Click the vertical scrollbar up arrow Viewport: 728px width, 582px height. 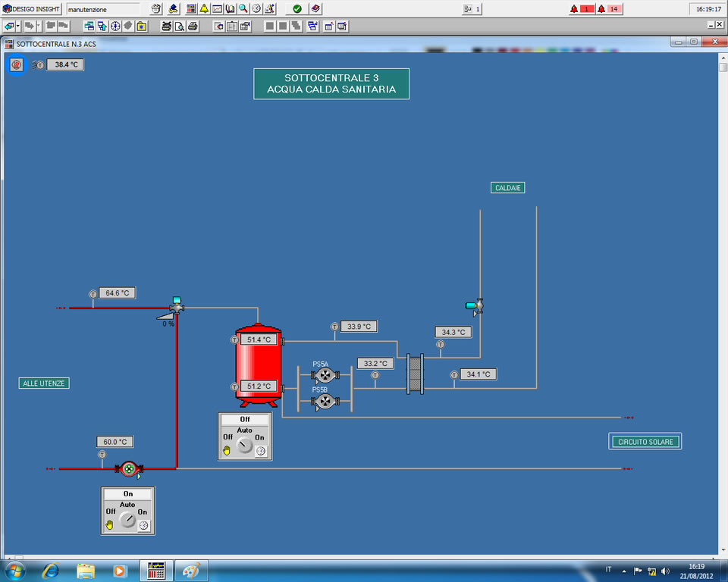click(723, 58)
